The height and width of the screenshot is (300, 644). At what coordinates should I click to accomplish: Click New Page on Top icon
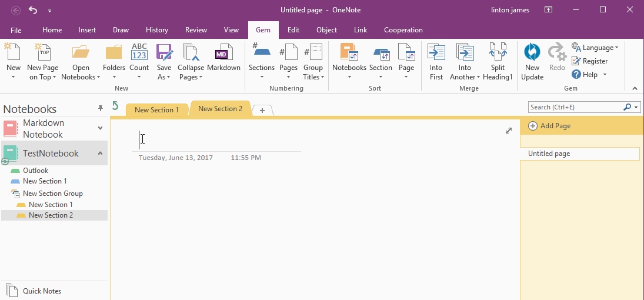[42, 52]
